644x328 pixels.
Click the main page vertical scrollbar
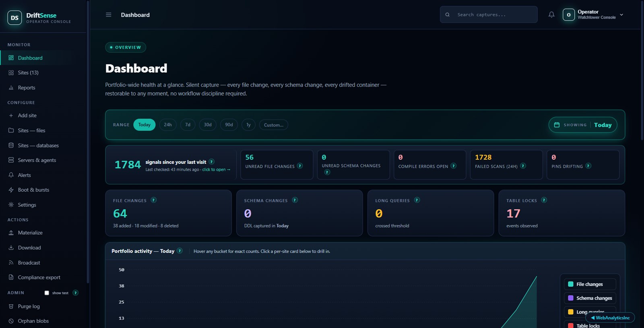point(642,70)
